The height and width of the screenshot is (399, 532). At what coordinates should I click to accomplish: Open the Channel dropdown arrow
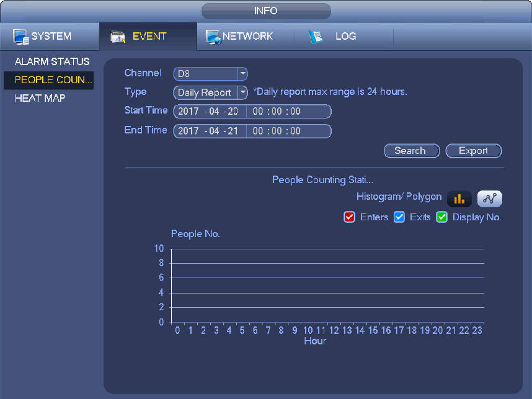click(x=242, y=74)
